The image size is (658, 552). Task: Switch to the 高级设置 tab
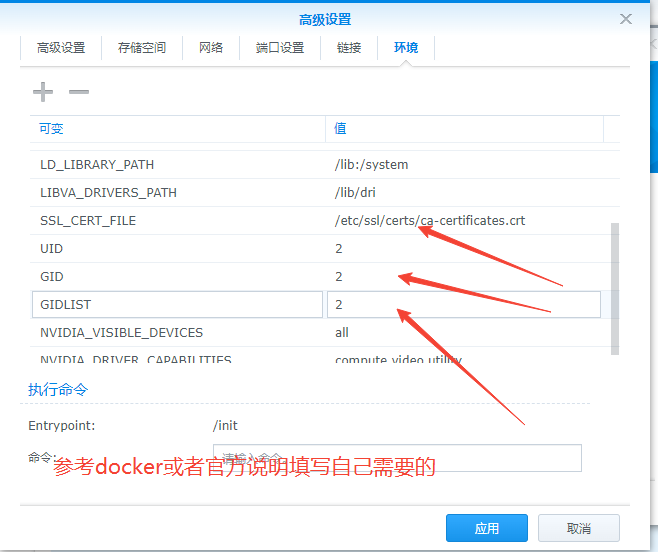pos(61,48)
